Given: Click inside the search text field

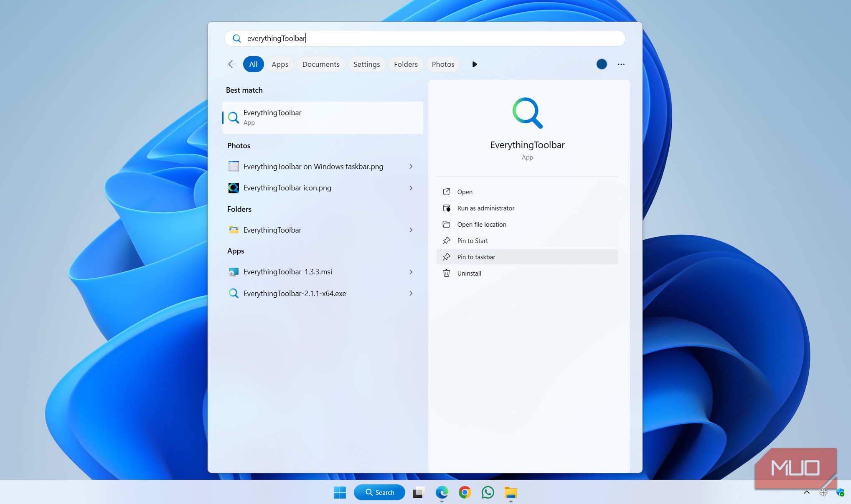Looking at the screenshot, I should (424, 38).
